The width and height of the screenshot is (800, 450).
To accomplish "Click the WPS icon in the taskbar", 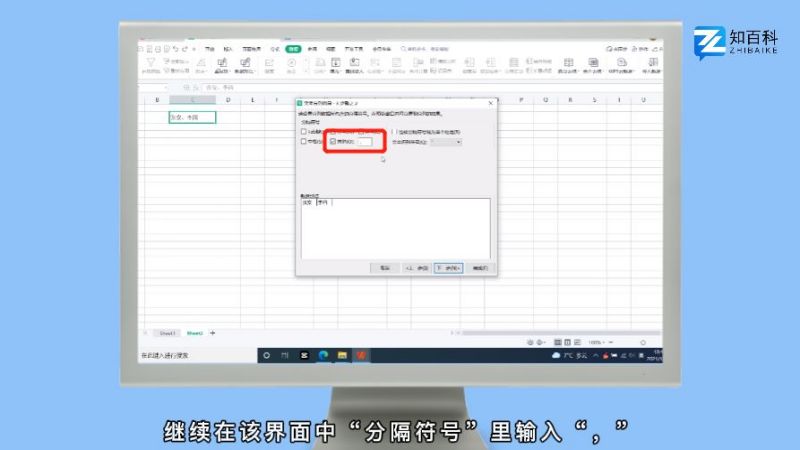I will [x=361, y=355].
